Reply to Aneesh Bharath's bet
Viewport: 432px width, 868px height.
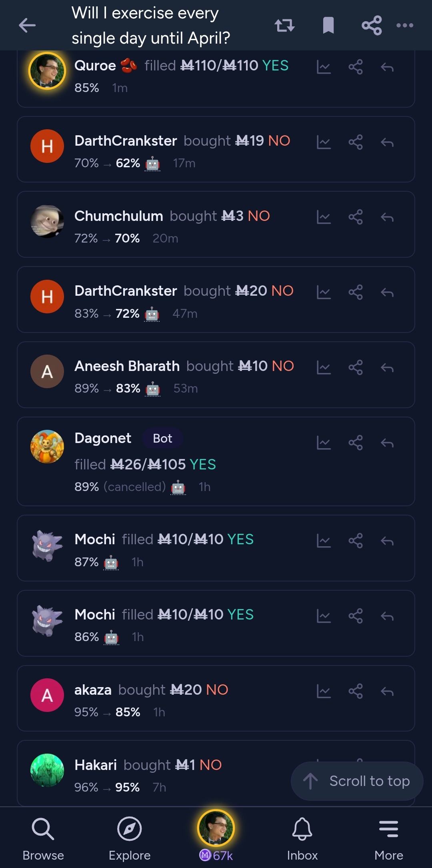(x=387, y=367)
